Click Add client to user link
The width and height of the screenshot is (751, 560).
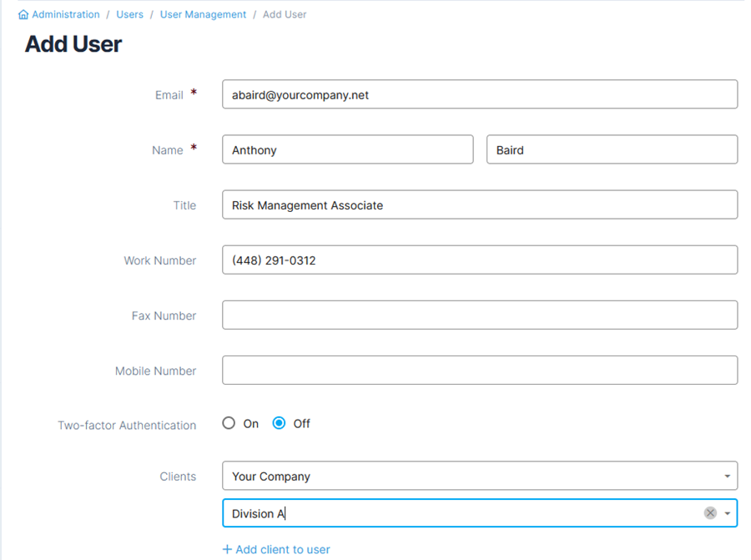pyautogui.click(x=283, y=549)
